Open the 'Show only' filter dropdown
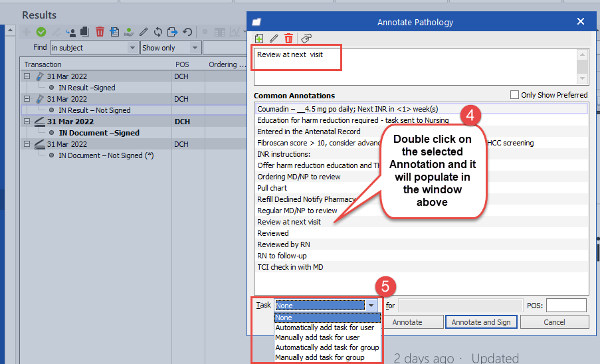Image resolution: width=600 pixels, height=364 pixels. point(195,48)
